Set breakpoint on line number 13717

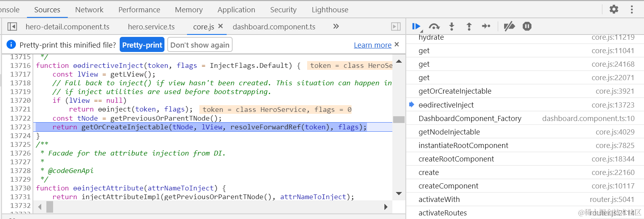[20, 74]
